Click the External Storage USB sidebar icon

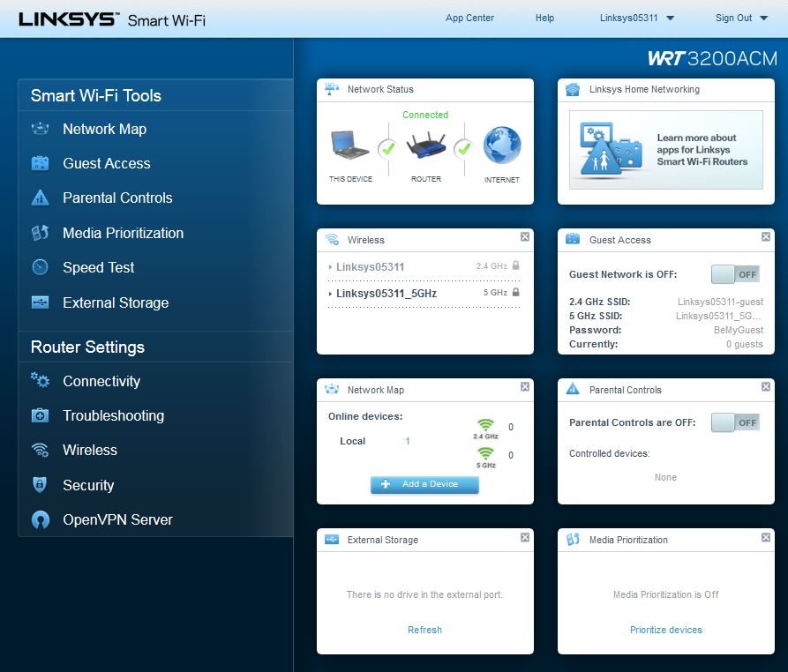pos(41,302)
